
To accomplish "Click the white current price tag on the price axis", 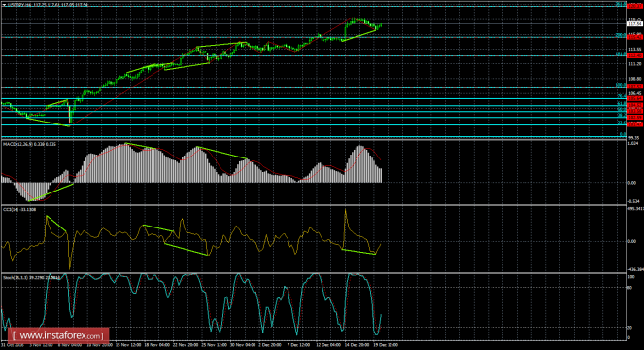I will click(635, 24).
